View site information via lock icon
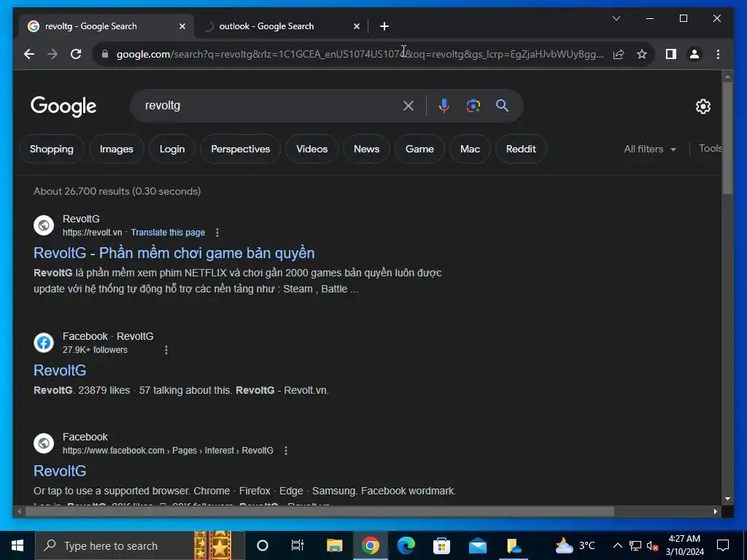The width and height of the screenshot is (747, 560). point(105,54)
